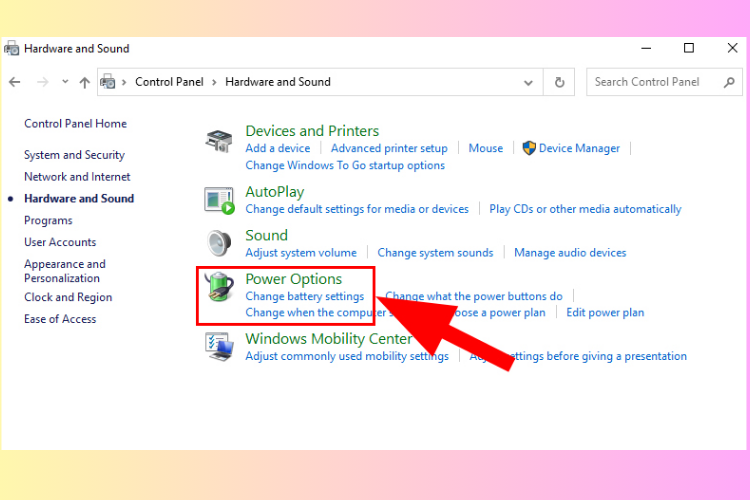Go up one level with up arrow

click(85, 82)
